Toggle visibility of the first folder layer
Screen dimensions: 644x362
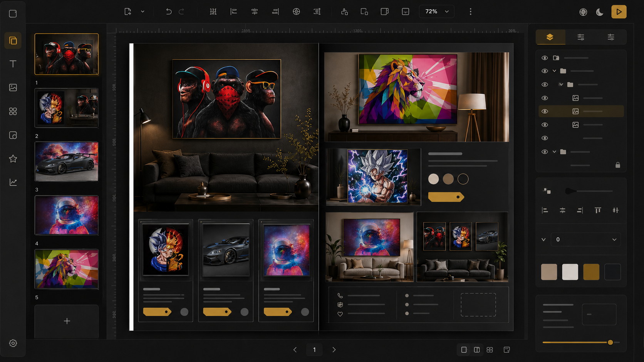click(545, 71)
